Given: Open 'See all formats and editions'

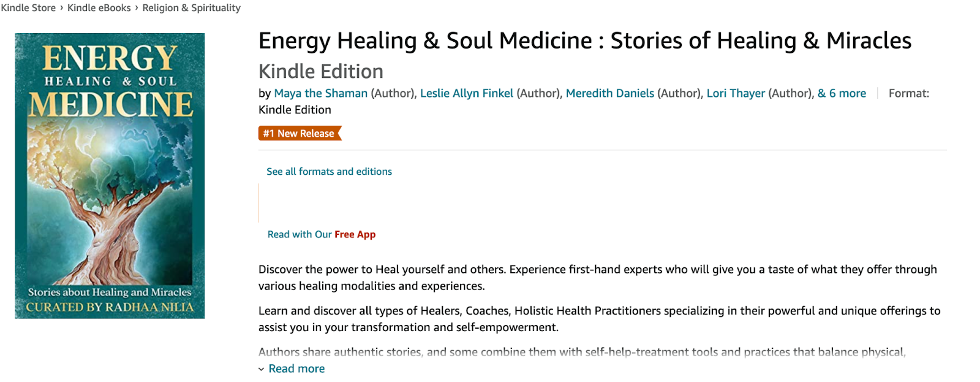Looking at the screenshot, I should (329, 172).
